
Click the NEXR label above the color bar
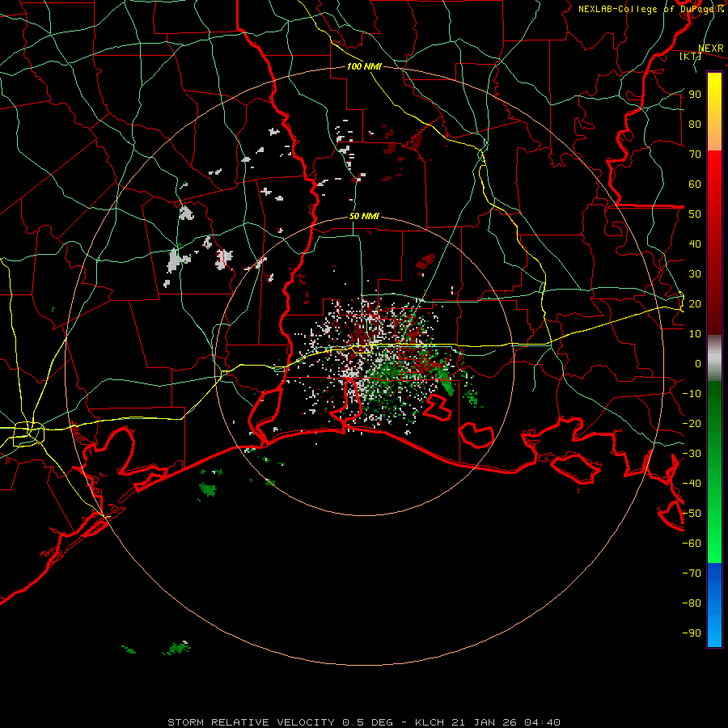point(711,49)
